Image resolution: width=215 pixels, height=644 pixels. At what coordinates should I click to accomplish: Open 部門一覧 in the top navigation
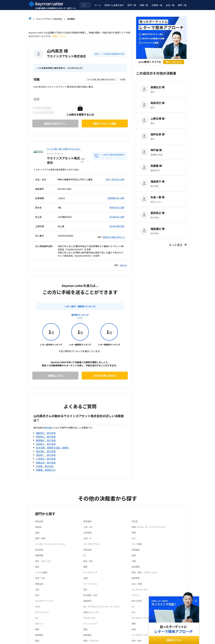132,5
